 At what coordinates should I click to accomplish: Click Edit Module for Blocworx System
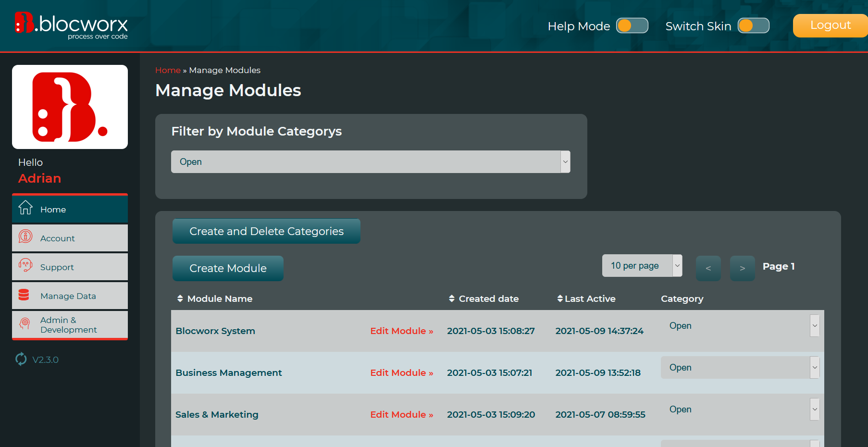402,331
